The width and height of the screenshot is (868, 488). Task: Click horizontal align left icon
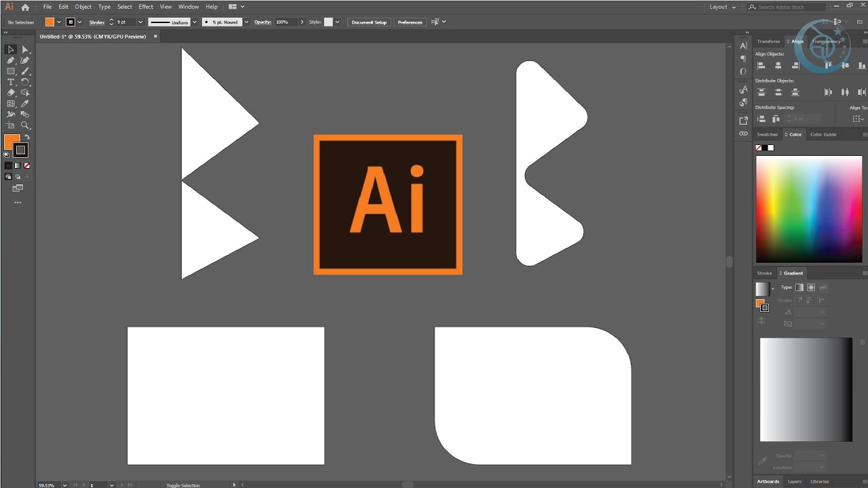coord(761,66)
